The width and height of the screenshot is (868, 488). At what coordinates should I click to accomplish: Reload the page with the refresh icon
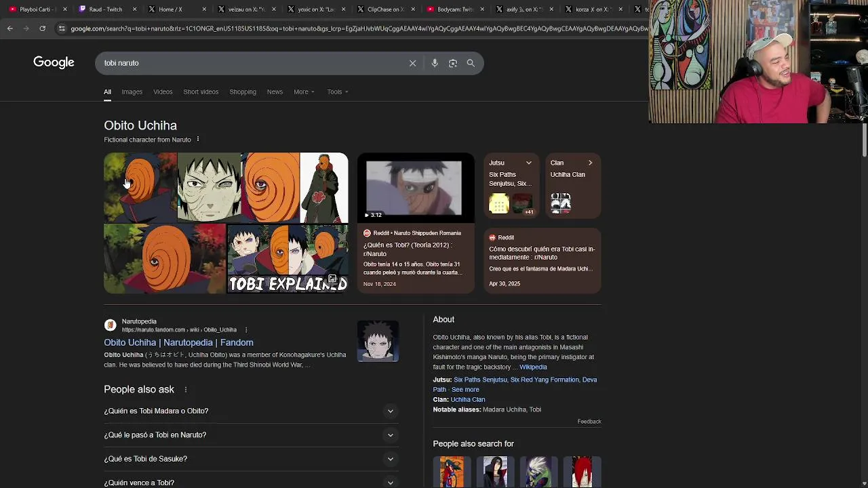pos(42,28)
